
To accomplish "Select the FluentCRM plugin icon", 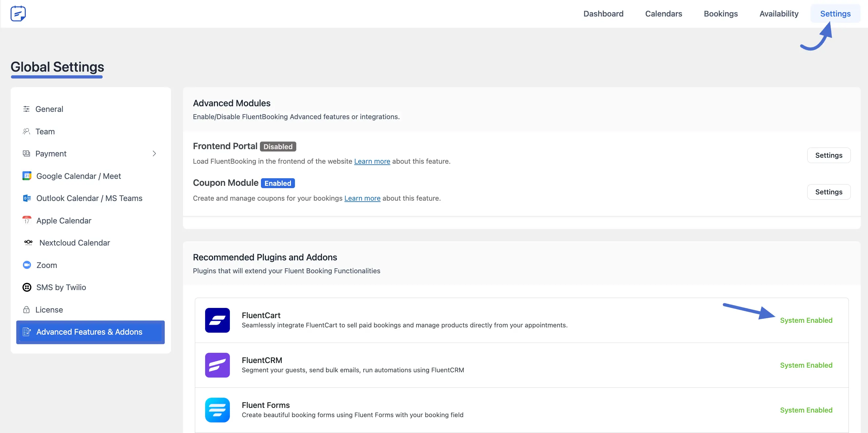I will [217, 365].
